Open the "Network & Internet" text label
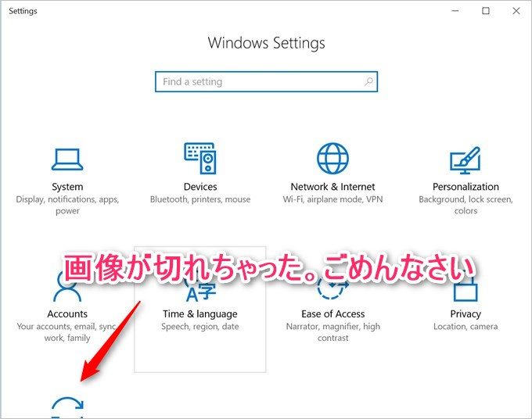Screen dimensions: 532x419 pyautogui.click(x=332, y=187)
